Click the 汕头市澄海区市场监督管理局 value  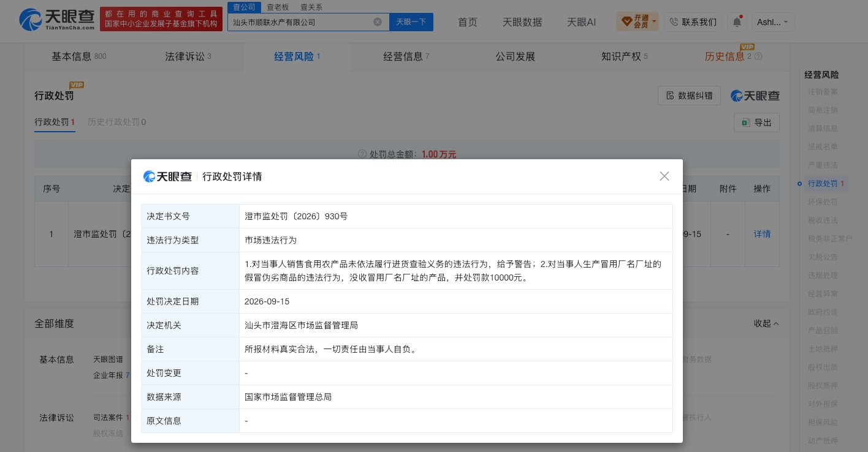[x=301, y=325]
